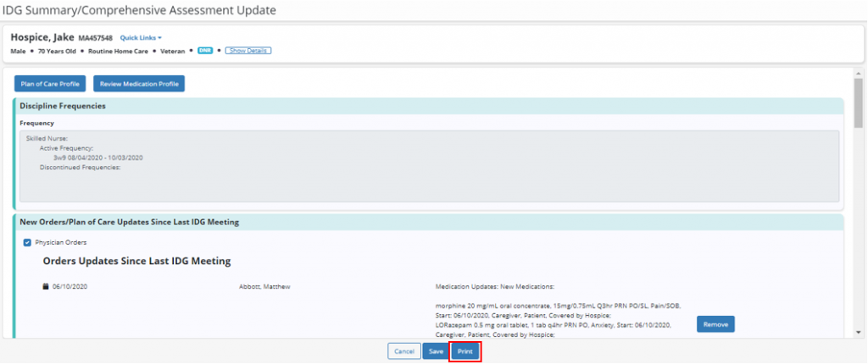Click patient ID MA457548
Image resolution: width=868 pixels, height=364 pixels.
(96, 37)
